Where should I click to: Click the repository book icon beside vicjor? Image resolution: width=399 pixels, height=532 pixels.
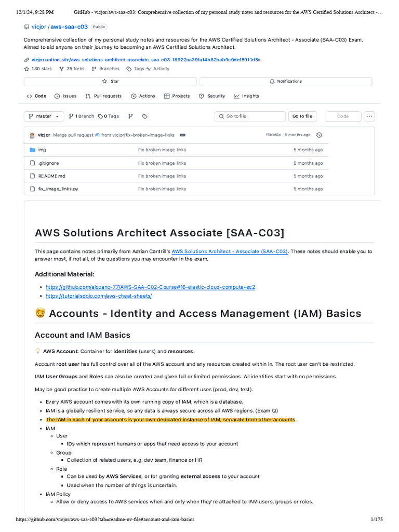26,27
